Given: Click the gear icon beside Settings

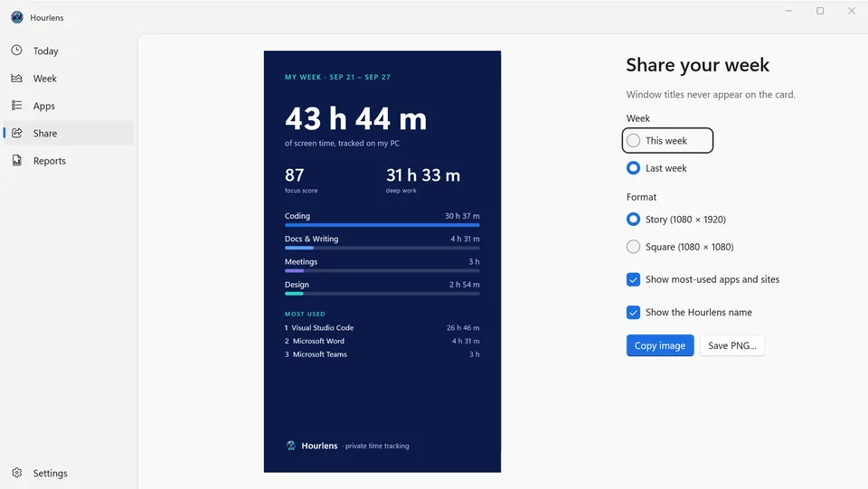Looking at the screenshot, I should point(17,473).
